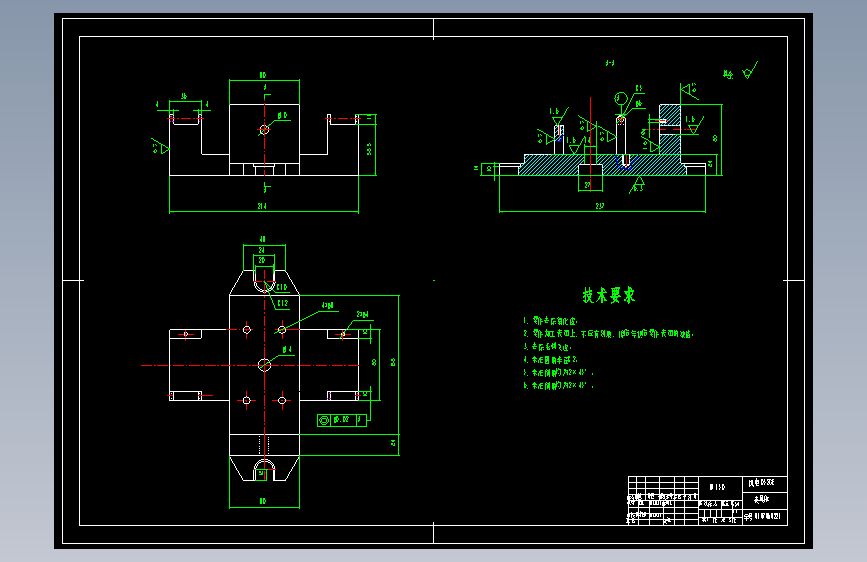Select the overall length dimension below section view

click(x=602, y=206)
